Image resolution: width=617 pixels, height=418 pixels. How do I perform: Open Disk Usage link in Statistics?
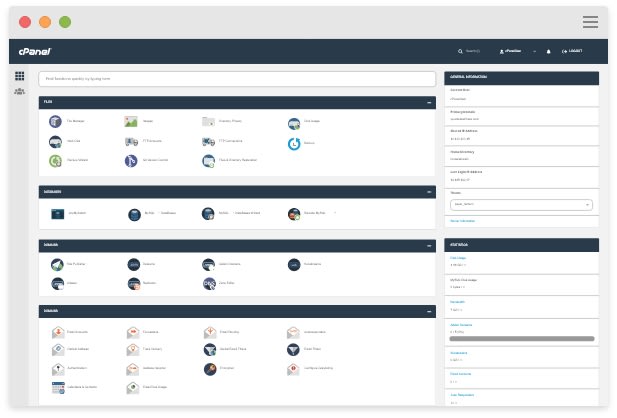click(x=458, y=258)
